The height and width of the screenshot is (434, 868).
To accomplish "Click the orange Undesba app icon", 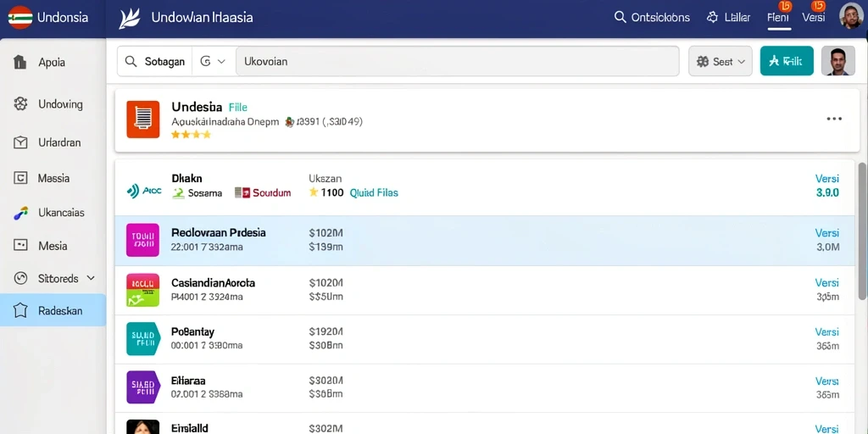I will (x=142, y=119).
